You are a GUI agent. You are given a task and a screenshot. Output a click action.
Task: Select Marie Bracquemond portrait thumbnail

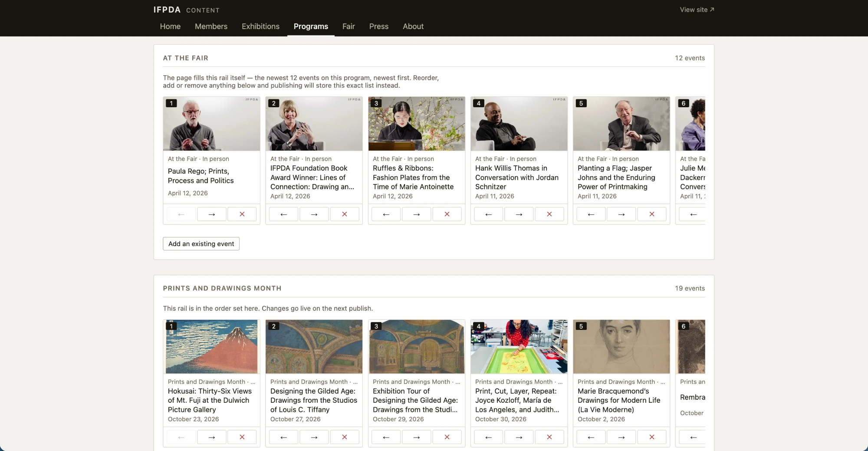pos(621,346)
